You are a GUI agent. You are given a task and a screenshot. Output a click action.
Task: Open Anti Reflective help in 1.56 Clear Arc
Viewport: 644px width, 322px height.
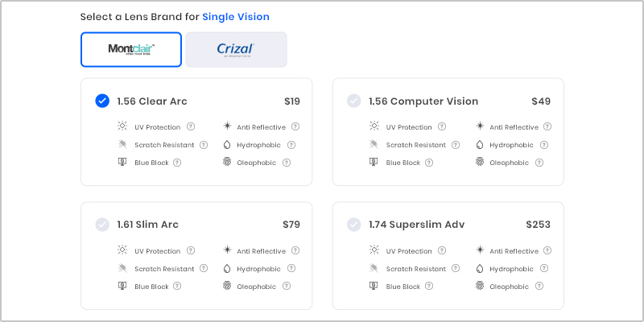[295, 126]
